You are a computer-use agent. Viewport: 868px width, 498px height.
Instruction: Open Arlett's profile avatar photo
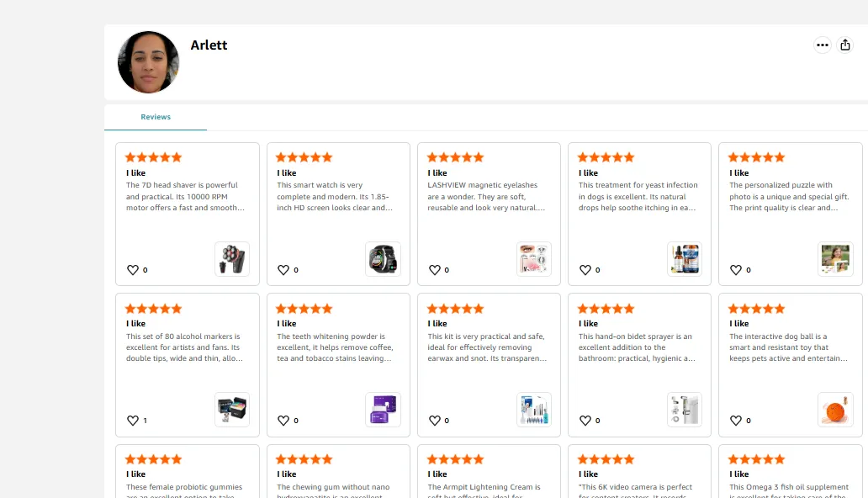pyautogui.click(x=149, y=62)
